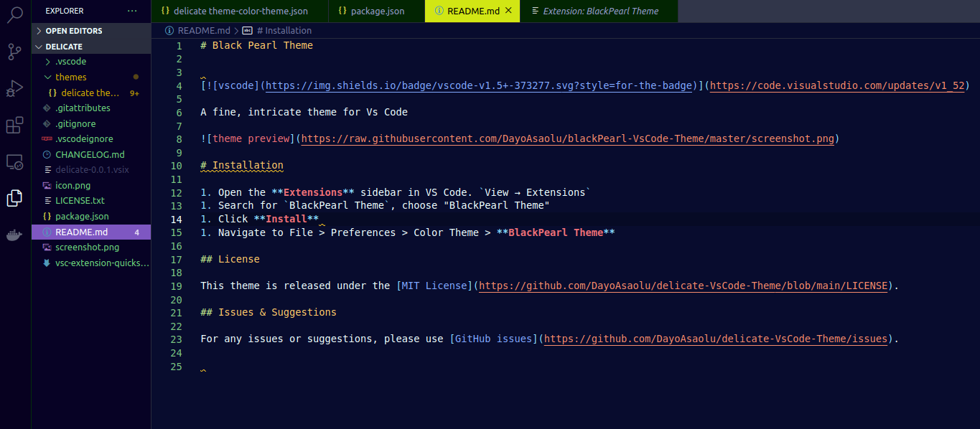Select delicate-0.0.1.vsix file
The height and width of the screenshot is (429, 980).
pyautogui.click(x=91, y=169)
